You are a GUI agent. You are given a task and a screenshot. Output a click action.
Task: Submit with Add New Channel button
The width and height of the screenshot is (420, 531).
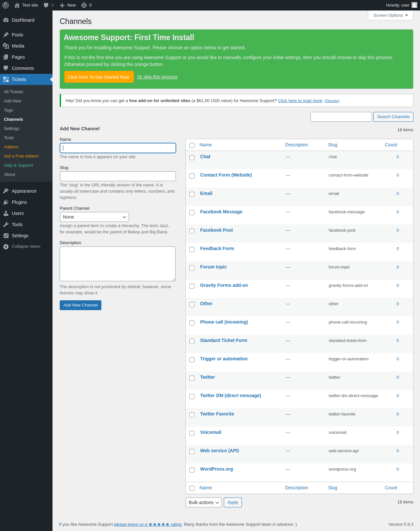pos(80,305)
